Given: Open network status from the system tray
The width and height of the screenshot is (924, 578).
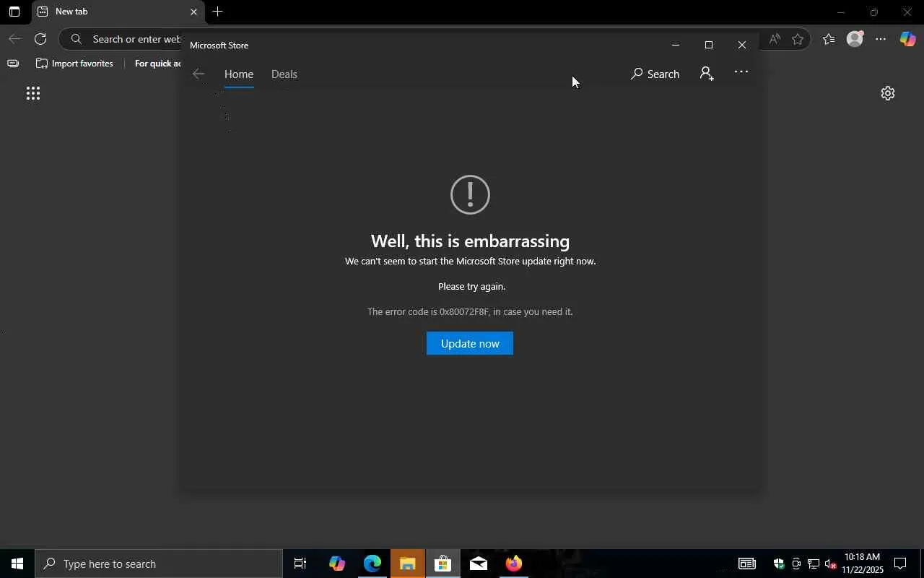Looking at the screenshot, I should point(814,564).
